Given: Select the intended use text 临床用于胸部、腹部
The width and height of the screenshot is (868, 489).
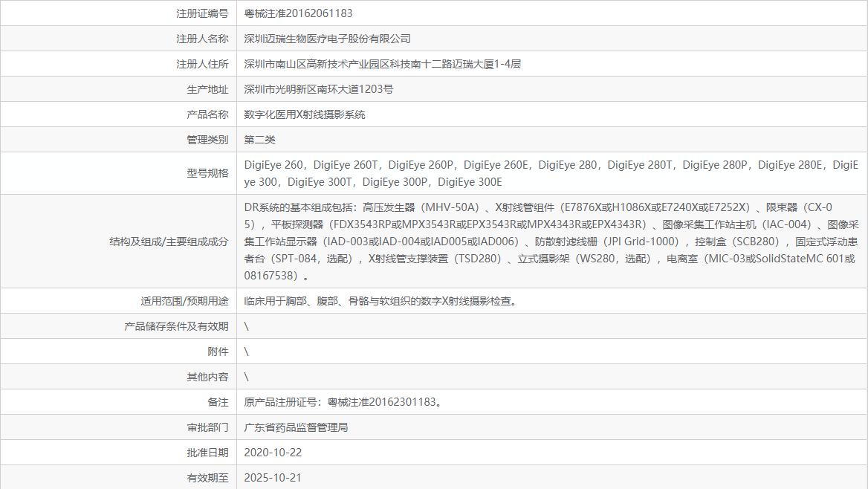Looking at the screenshot, I should pyautogui.click(x=290, y=301).
